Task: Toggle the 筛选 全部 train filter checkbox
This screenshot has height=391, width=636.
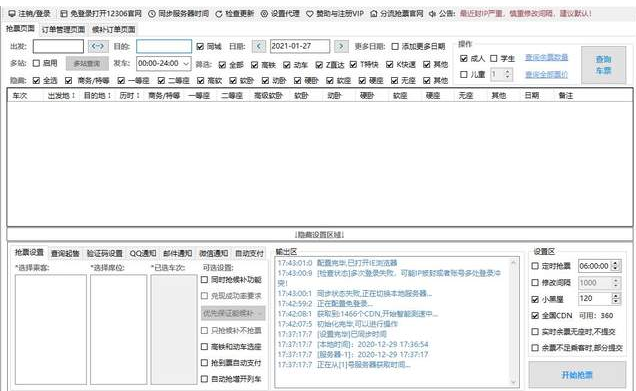Action: coord(222,64)
